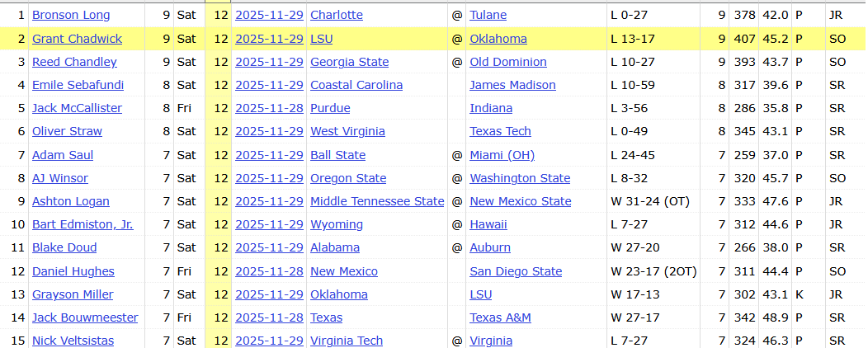868x348 pixels.
Task: Open the Old Dominion opponent link
Action: point(508,62)
